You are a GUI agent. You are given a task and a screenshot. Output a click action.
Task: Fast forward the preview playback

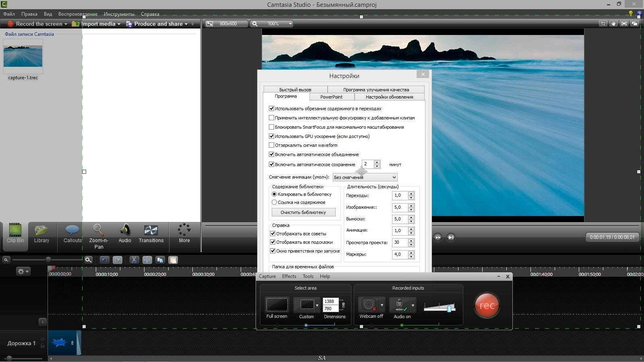pyautogui.click(x=438, y=237)
